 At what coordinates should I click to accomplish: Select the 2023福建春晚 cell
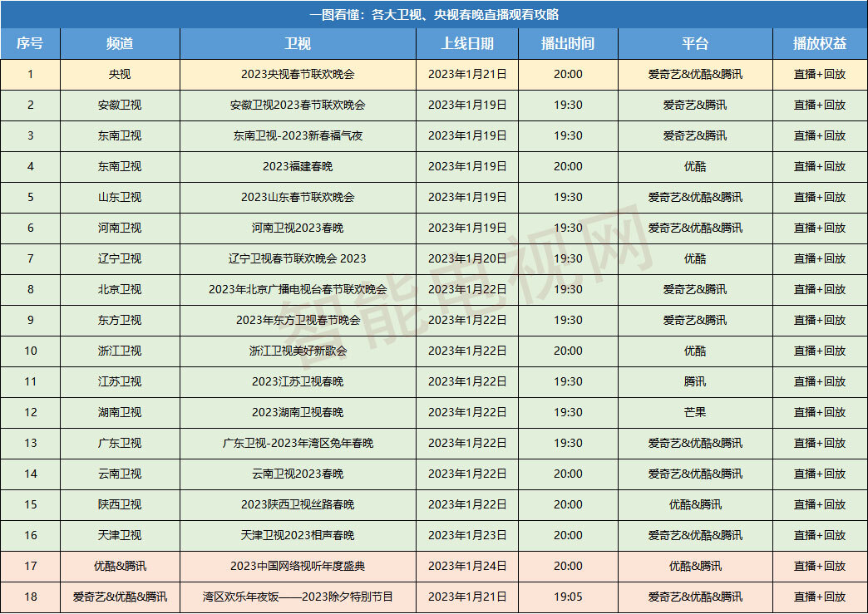pyautogui.click(x=298, y=166)
